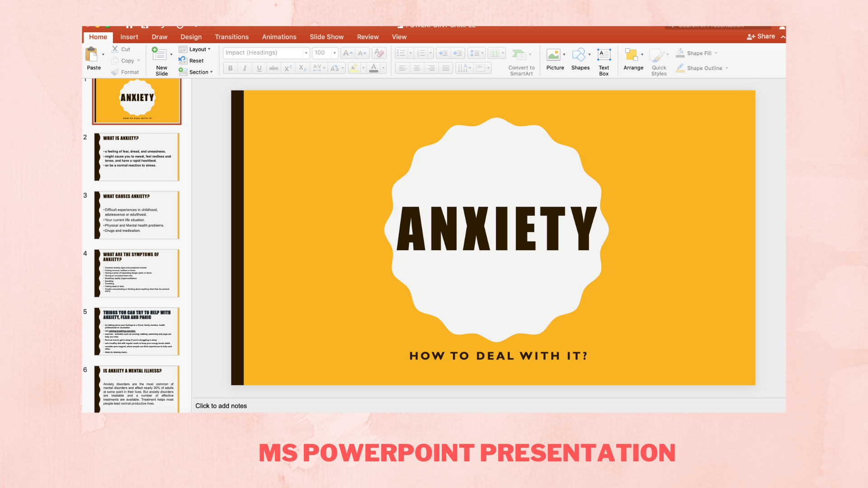Click the Arrange objects icon
This screenshot has width=868, height=488.
631,55
